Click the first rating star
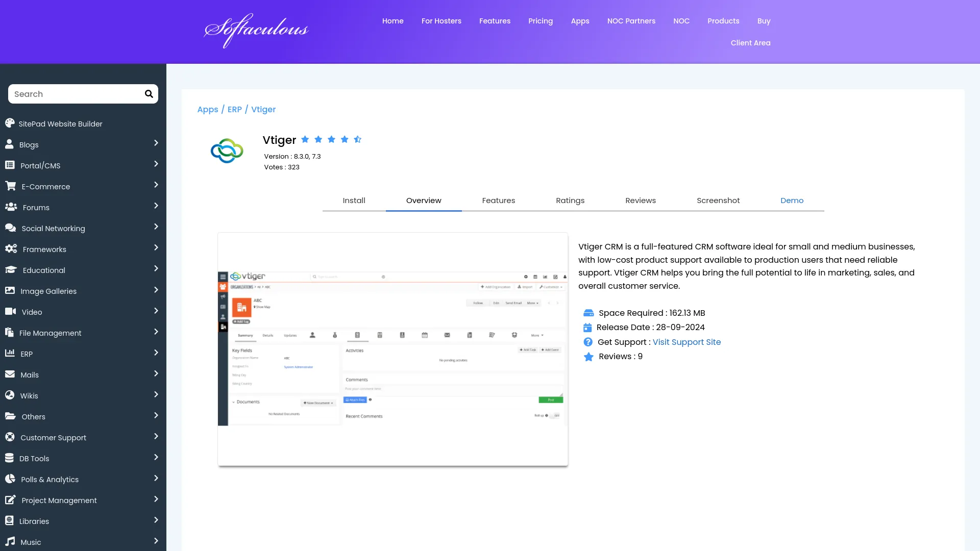The height and width of the screenshot is (551, 980). (x=305, y=139)
